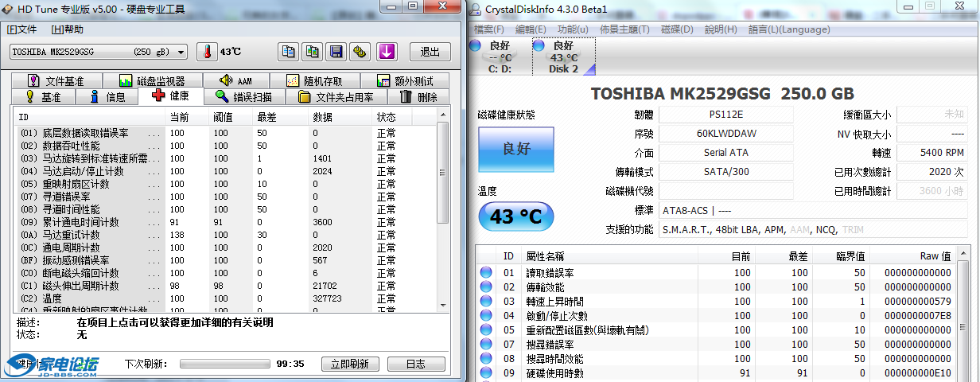Open the 編輯(E) menu
980x382 pixels.
(x=531, y=29)
